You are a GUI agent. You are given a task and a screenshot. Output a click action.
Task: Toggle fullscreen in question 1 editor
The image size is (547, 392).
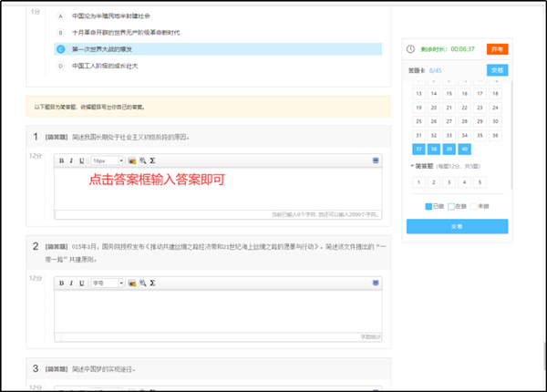(x=376, y=160)
